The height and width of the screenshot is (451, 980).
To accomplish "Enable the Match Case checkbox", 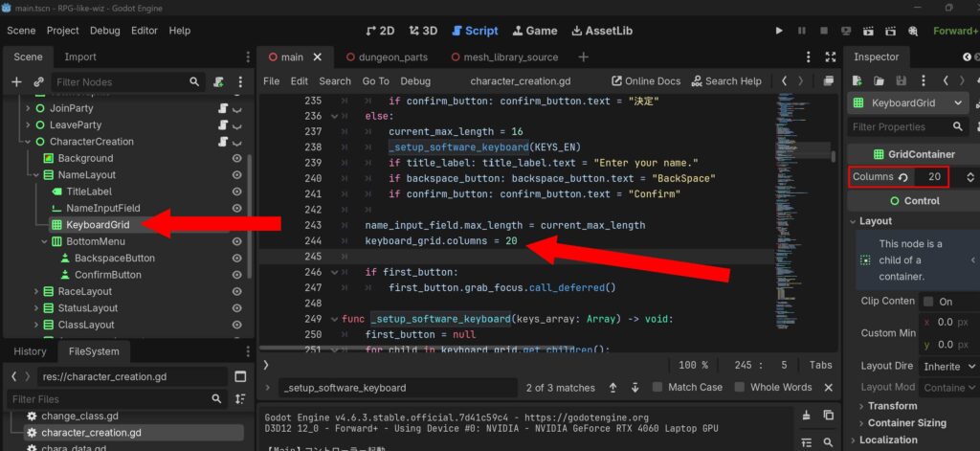I will coord(657,387).
